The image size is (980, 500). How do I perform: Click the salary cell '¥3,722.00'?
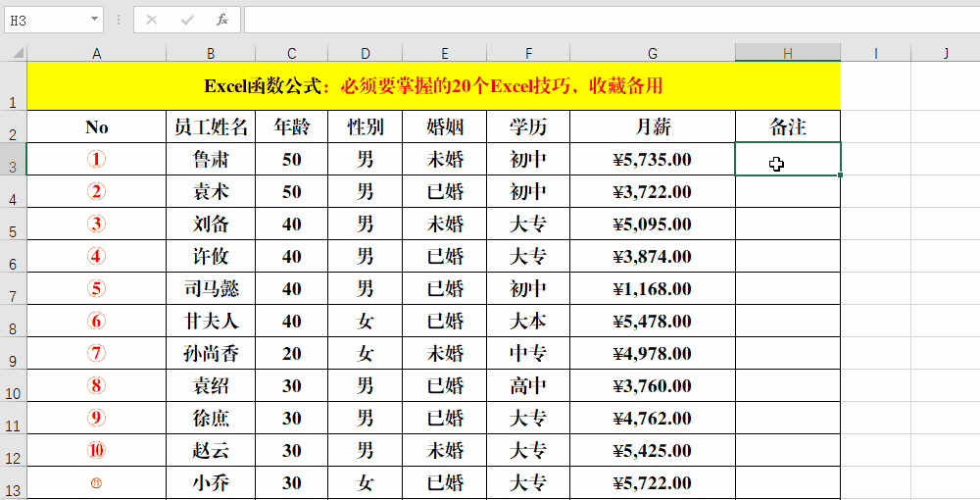tap(653, 191)
